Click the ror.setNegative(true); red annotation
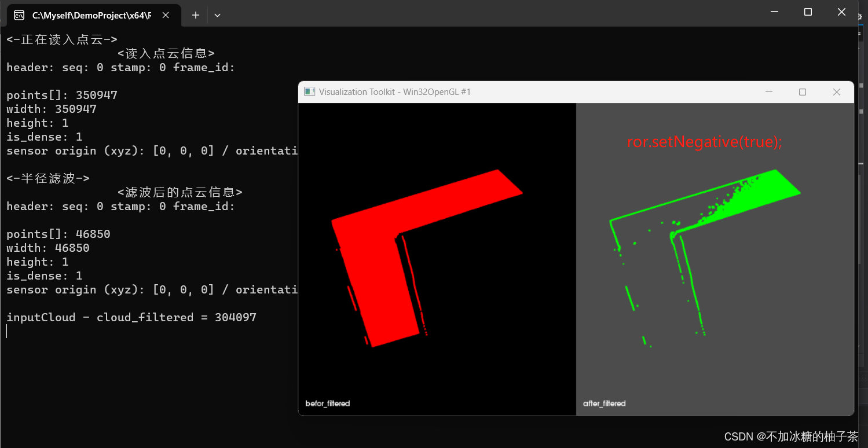Image resolution: width=868 pixels, height=448 pixels. [x=705, y=142]
